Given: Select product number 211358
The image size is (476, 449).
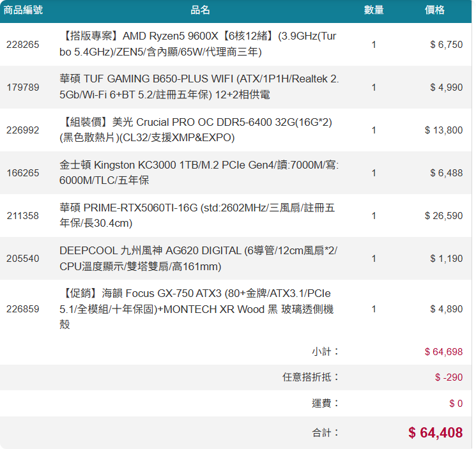Looking at the screenshot, I should pyautogui.click(x=23, y=216).
